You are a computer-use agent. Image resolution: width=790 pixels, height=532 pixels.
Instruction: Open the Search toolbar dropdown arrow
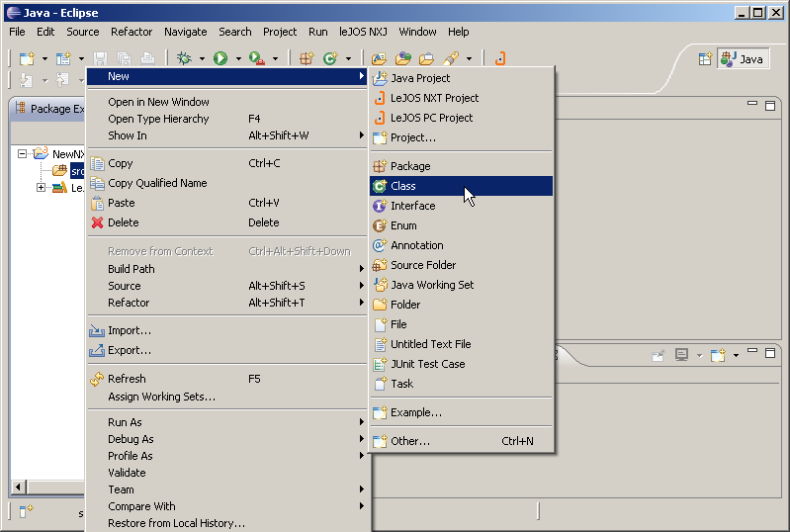tap(469, 59)
